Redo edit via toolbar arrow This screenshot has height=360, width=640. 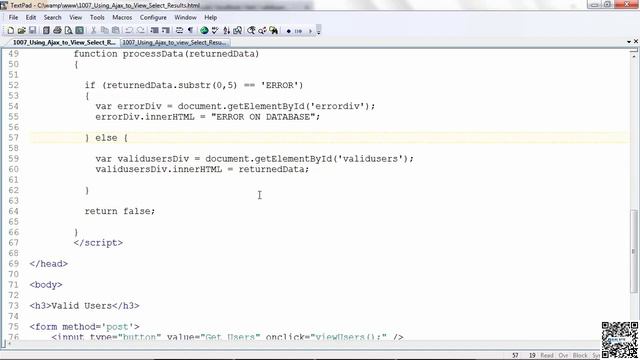click(140, 31)
